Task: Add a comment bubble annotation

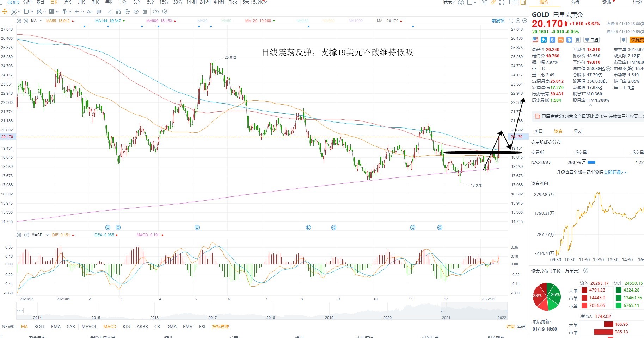Action: 99,12
